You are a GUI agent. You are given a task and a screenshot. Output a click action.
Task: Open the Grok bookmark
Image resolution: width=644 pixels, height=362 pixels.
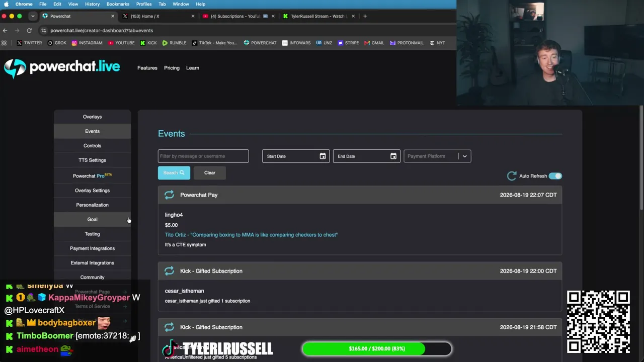(x=57, y=43)
